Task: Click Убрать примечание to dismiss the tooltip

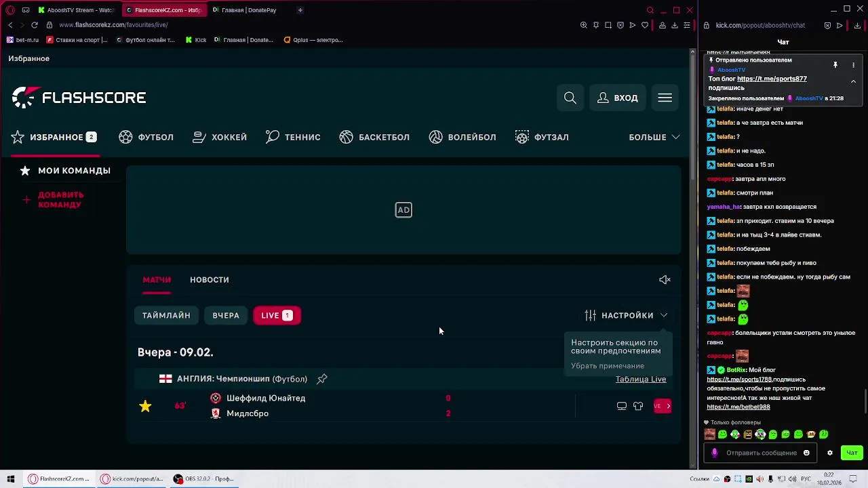Action: point(608,366)
